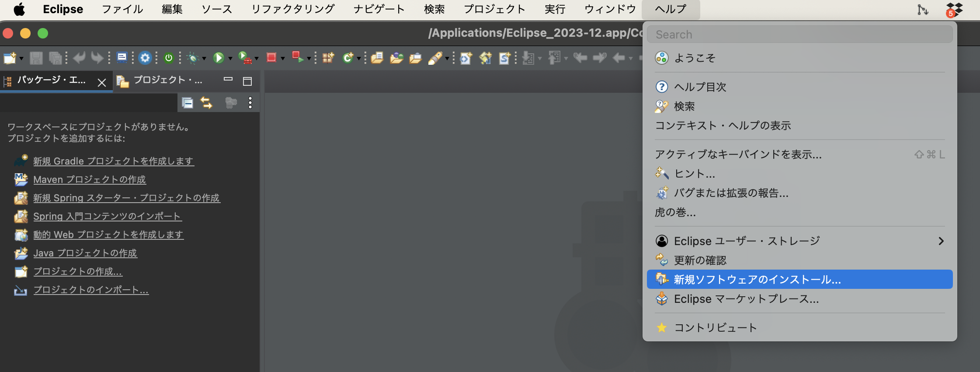Image resolution: width=980 pixels, height=372 pixels.
Task: Click the New wizard toolbar icon
Action: point(10,58)
